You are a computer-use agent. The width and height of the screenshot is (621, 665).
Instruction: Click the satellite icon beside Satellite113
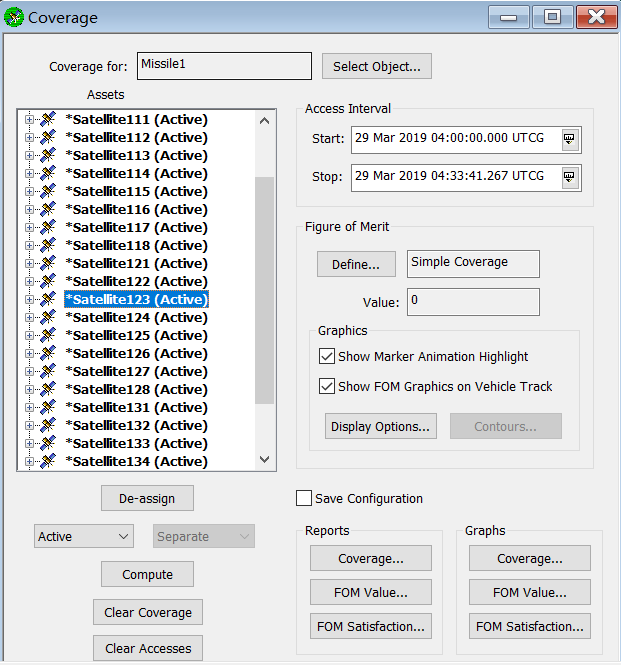click(48, 156)
